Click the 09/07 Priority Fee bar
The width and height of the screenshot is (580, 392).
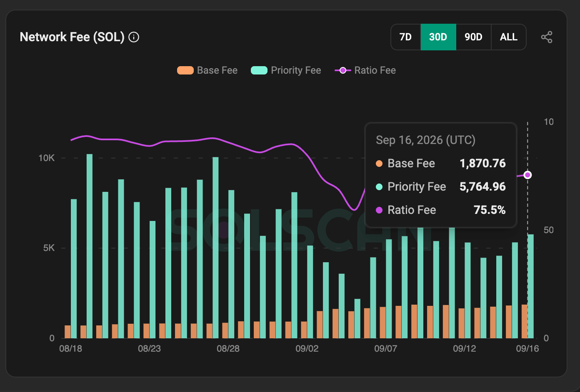[x=389, y=289]
